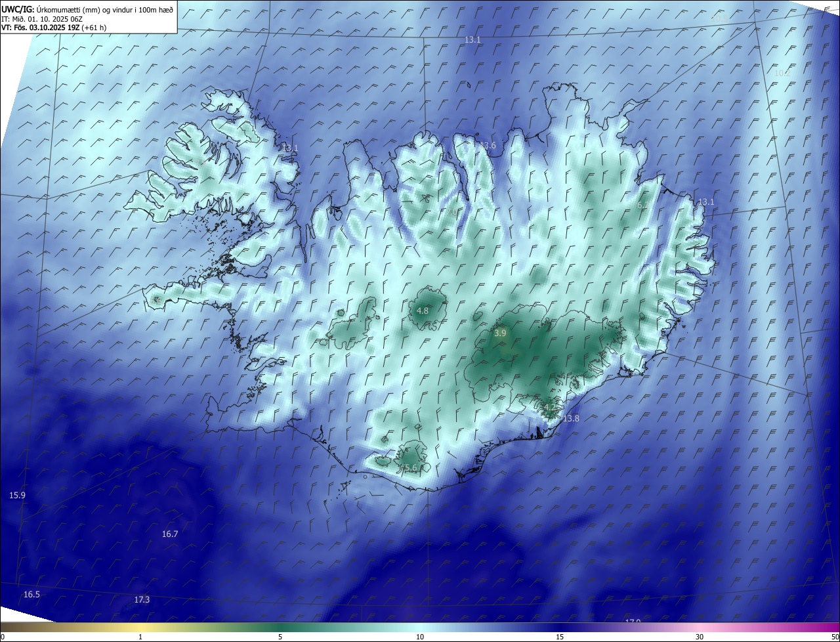
Task: Click the forecast offset "(+61 h)"
Action: [95, 28]
